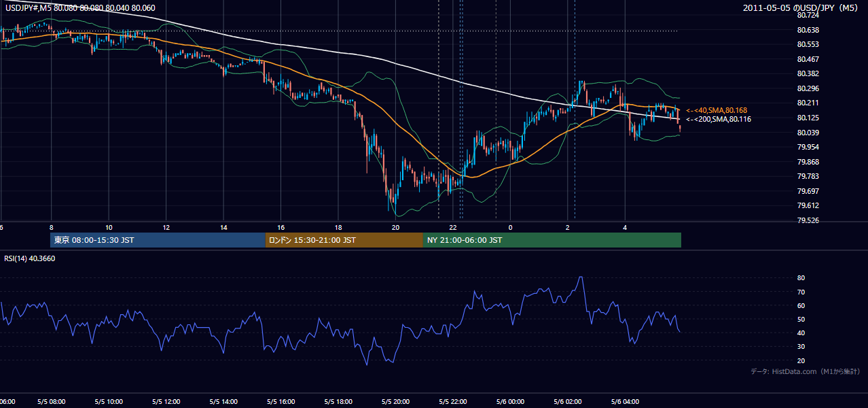Click hour label 12 under price chart
This screenshot has width=868, height=408.
pyautogui.click(x=166, y=227)
